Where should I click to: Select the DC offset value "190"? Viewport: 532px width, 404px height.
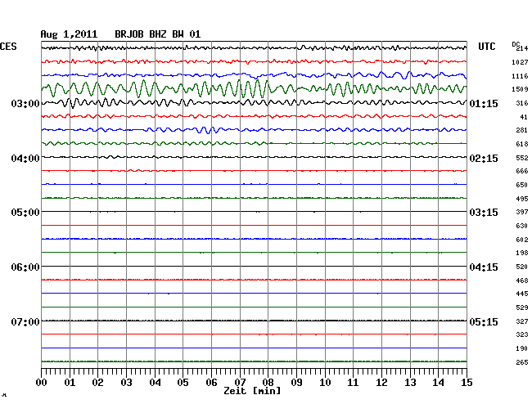point(522,348)
